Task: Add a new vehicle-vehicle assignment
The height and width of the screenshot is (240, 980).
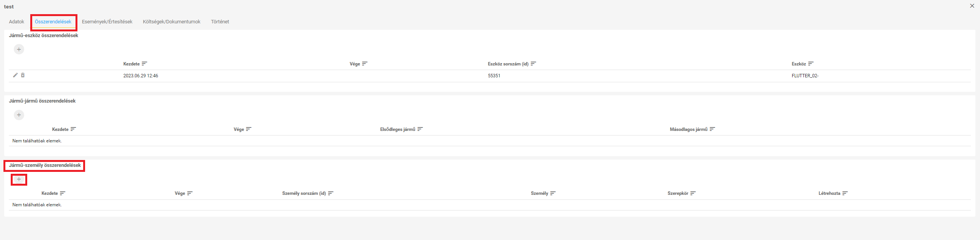Action: tap(19, 115)
